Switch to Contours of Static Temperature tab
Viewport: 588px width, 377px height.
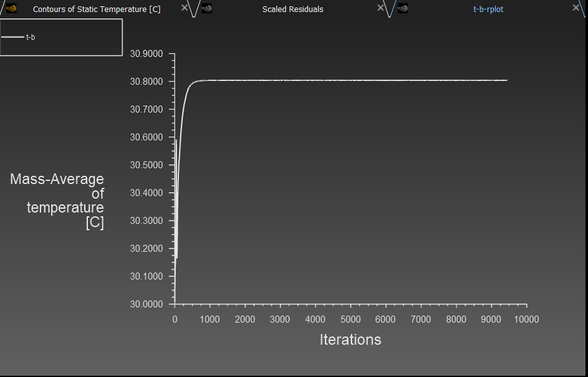click(x=97, y=9)
